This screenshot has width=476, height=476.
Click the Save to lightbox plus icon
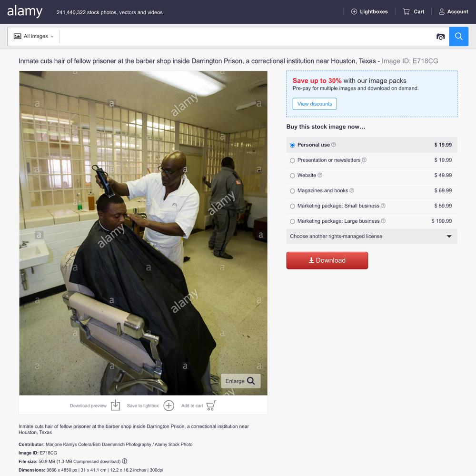(x=169, y=406)
